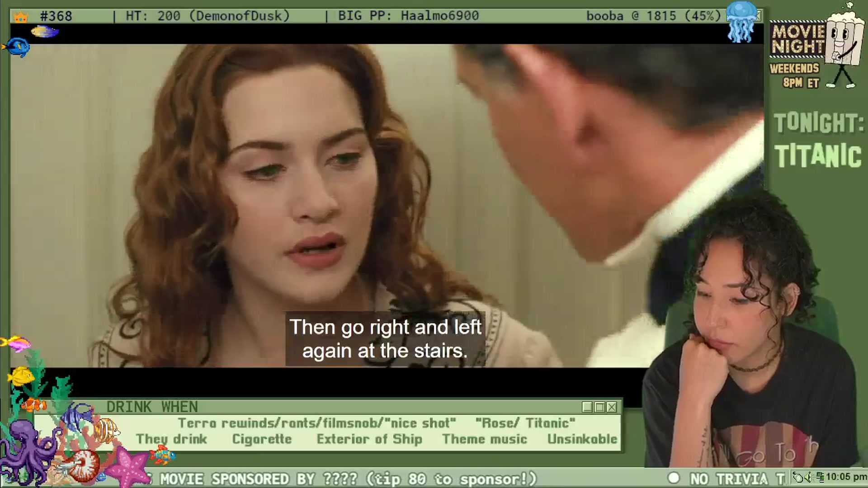Click "HT: 200 (DemonofDusk)" in top bar
The width and height of the screenshot is (868, 488).
(x=208, y=16)
